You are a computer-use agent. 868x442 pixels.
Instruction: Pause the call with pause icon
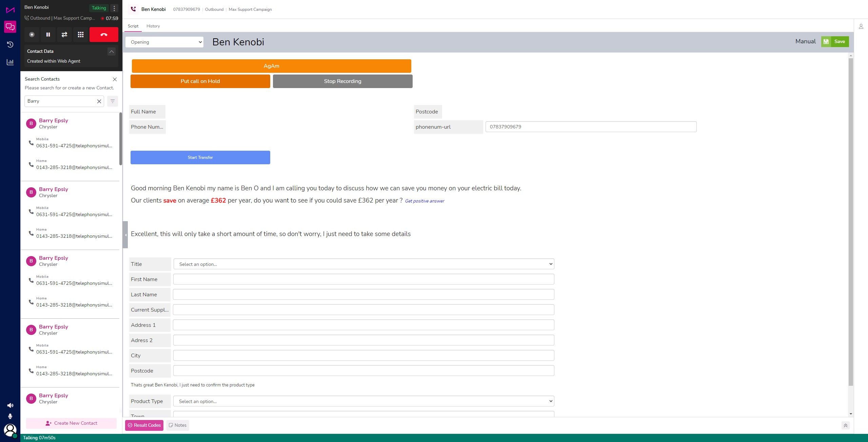[x=48, y=35]
